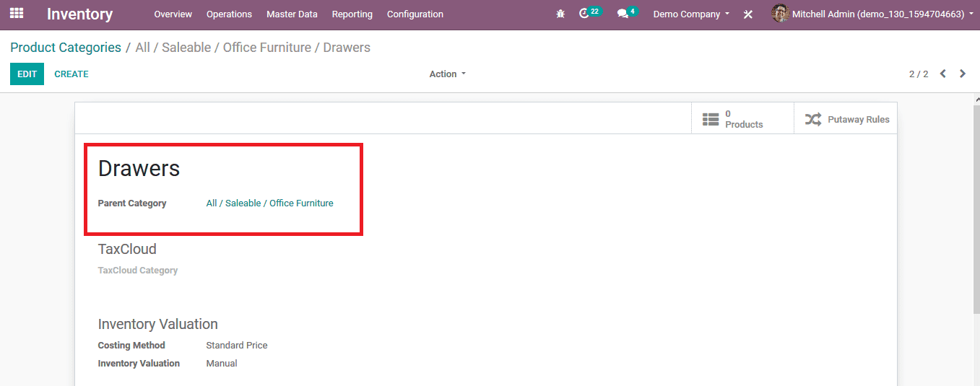Click the 2 / 2 pager counter

pyautogui.click(x=919, y=74)
